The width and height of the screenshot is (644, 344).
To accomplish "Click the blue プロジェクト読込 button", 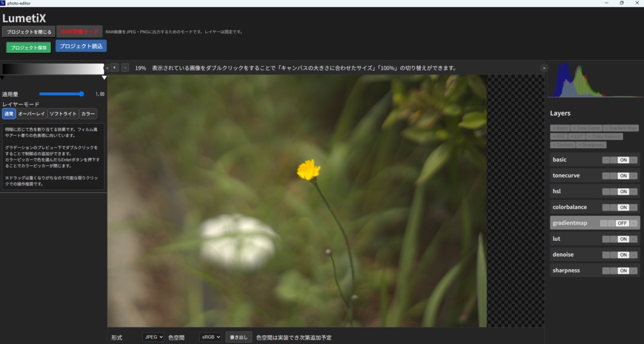I will [81, 46].
